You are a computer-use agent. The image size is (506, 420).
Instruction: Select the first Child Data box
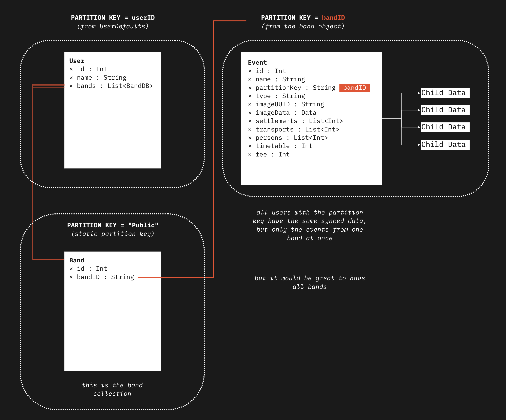(445, 93)
